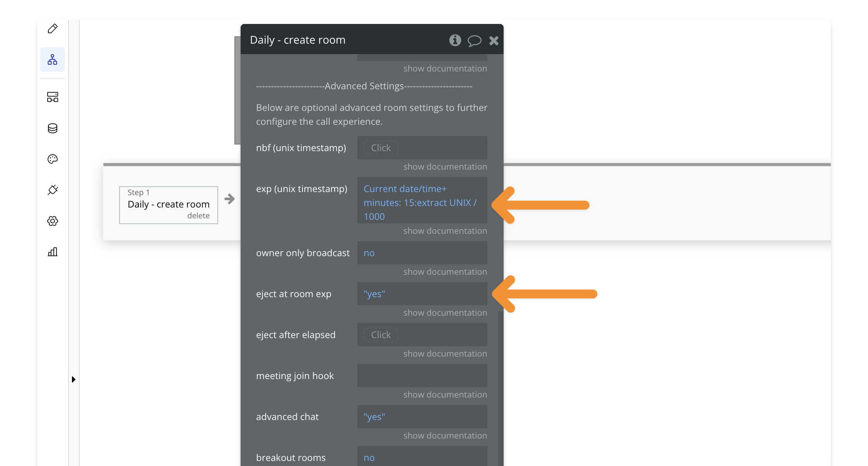Click the dialog's vertical scrollbar

(501, 388)
